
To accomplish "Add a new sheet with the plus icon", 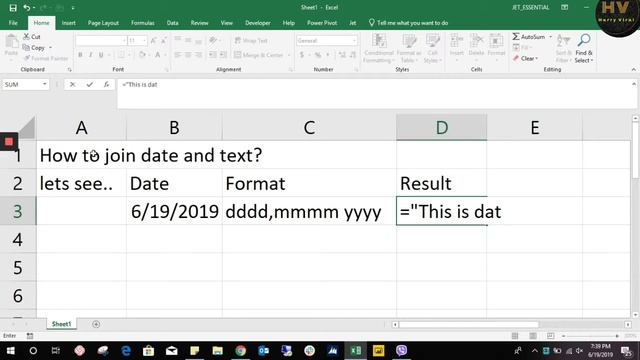I will pos(96,324).
